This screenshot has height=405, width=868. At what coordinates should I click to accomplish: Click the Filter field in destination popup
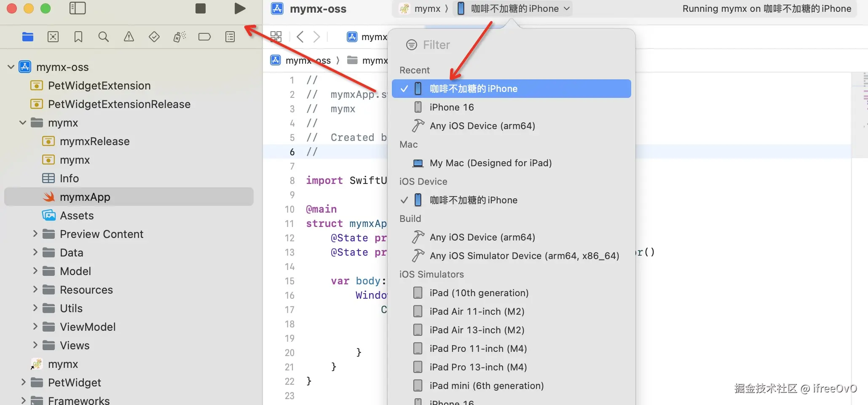(x=511, y=45)
